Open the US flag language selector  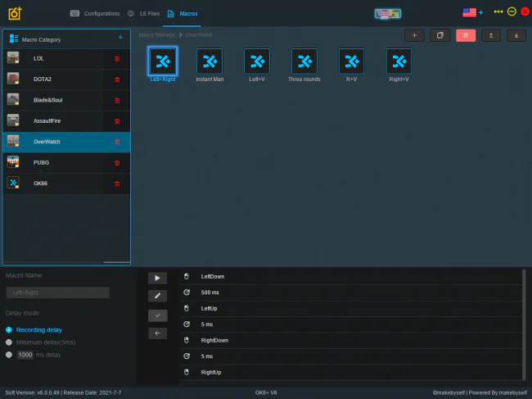469,12
